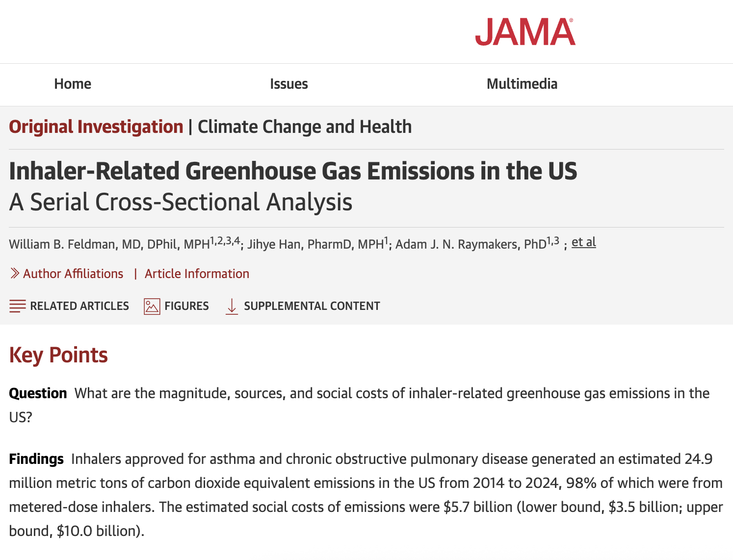Expand the Author Affiliations text link
Viewport: 733px width, 560px height.
pos(73,274)
